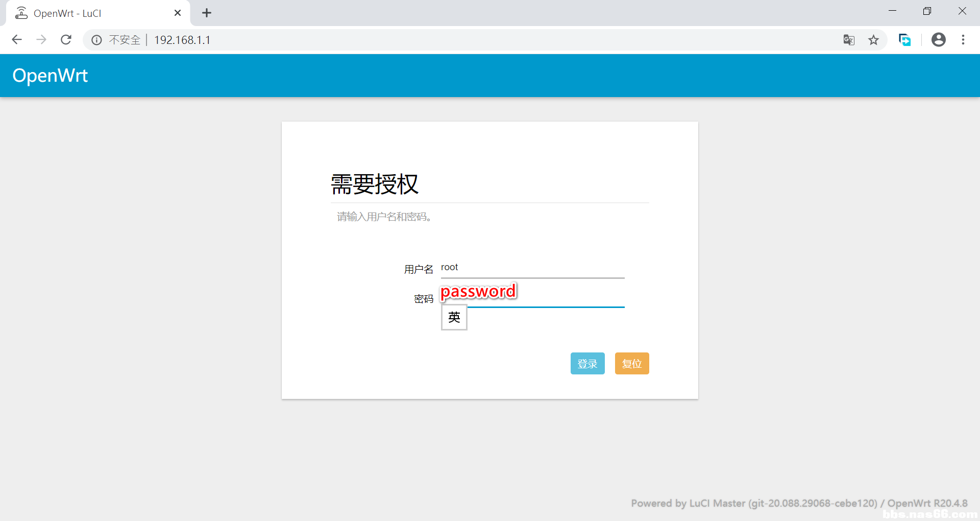Open a new browser tab
Screen dimensions: 980x521
(x=207, y=13)
